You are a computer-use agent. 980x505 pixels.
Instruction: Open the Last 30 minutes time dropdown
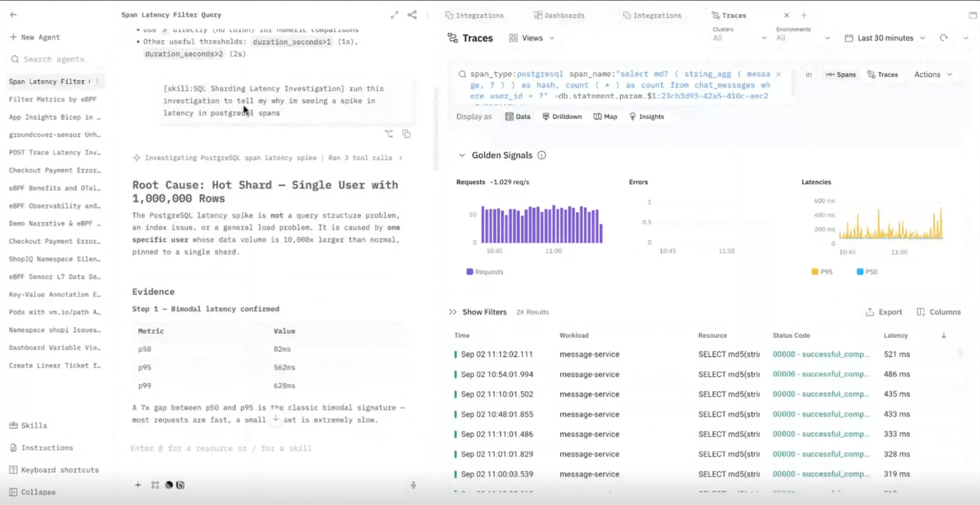point(885,38)
